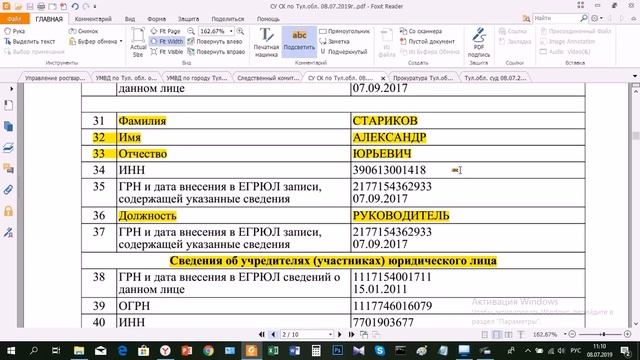Switch to document tab Прокуратура Тул.об...
Viewport: 640px width, 360px height.
coord(423,78)
